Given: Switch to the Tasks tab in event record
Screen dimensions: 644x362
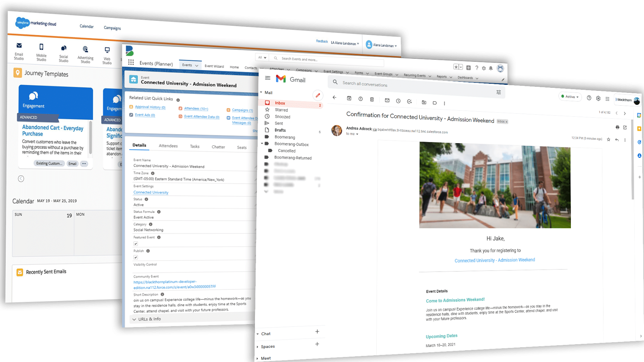Looking at the screenshot, I should point(195,147).
